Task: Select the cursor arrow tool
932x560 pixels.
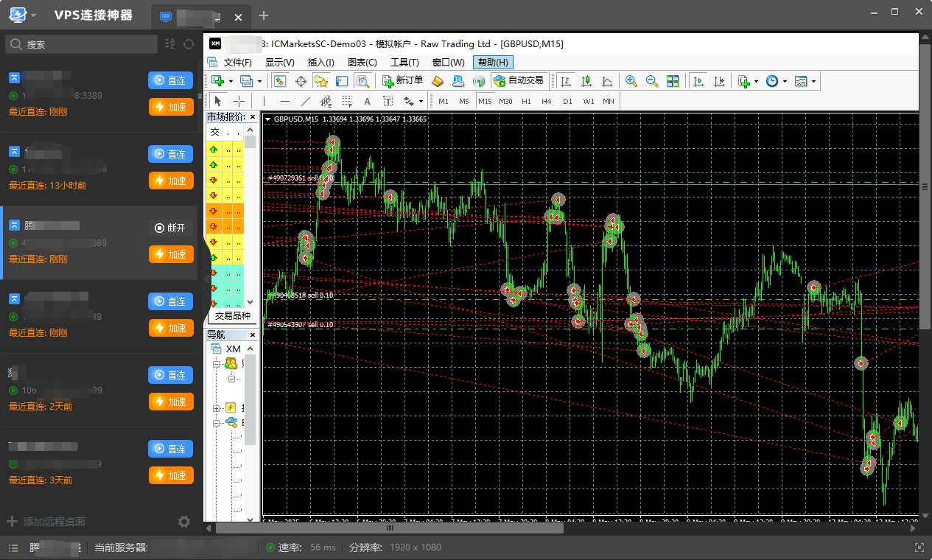Action: click(x=217, y=101)
